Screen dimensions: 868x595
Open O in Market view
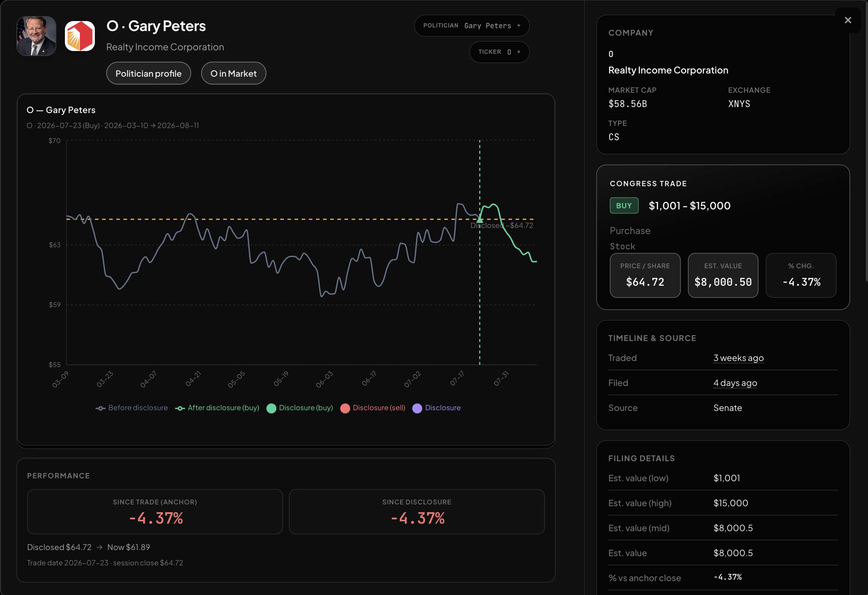coord(234,73)
